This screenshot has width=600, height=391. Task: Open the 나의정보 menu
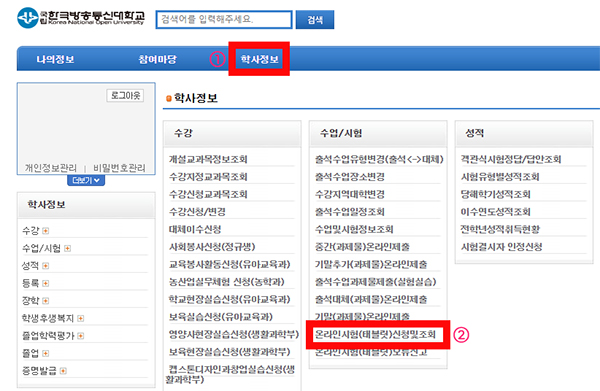click(x=55, y=59)
